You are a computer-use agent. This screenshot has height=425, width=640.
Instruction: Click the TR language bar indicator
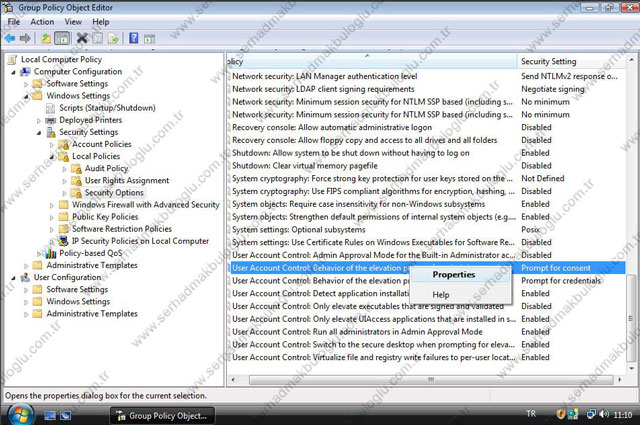(x=531, y=414)
